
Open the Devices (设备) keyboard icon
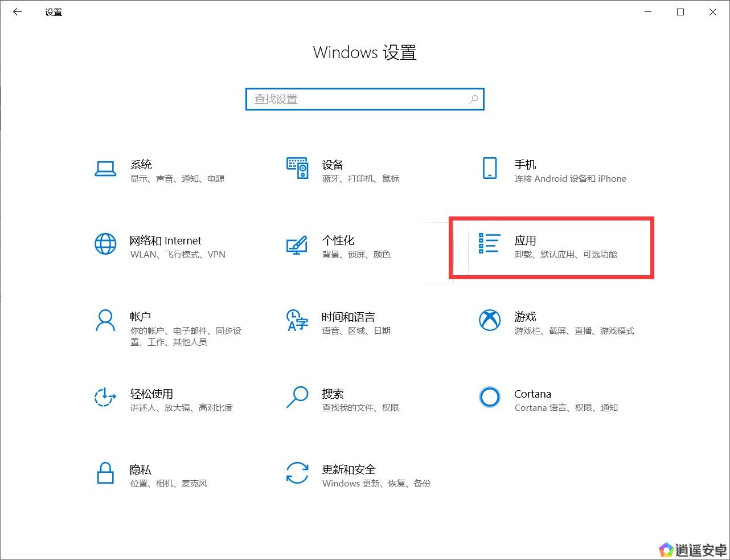(x=297, y=169)
